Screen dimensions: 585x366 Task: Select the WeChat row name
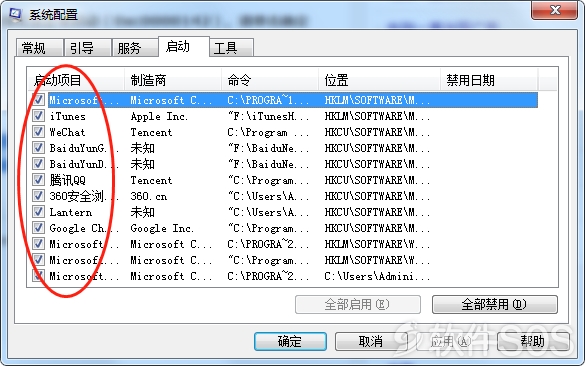(x=68, y=132)
